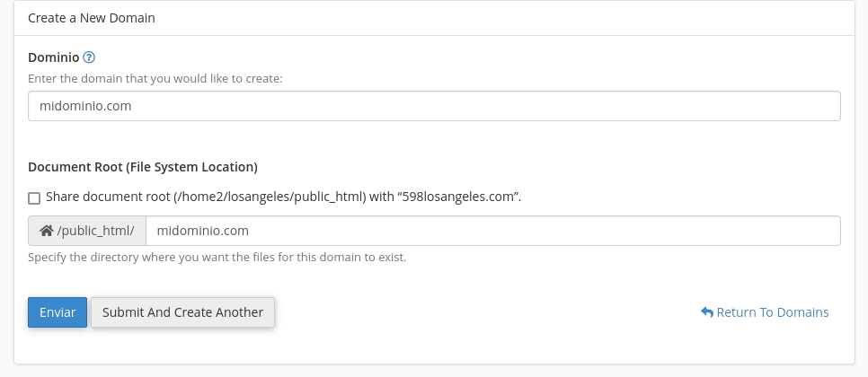Screen dimensions: 868x377
Task: Click into the document root directory field
Action: (x=492, y=231)
